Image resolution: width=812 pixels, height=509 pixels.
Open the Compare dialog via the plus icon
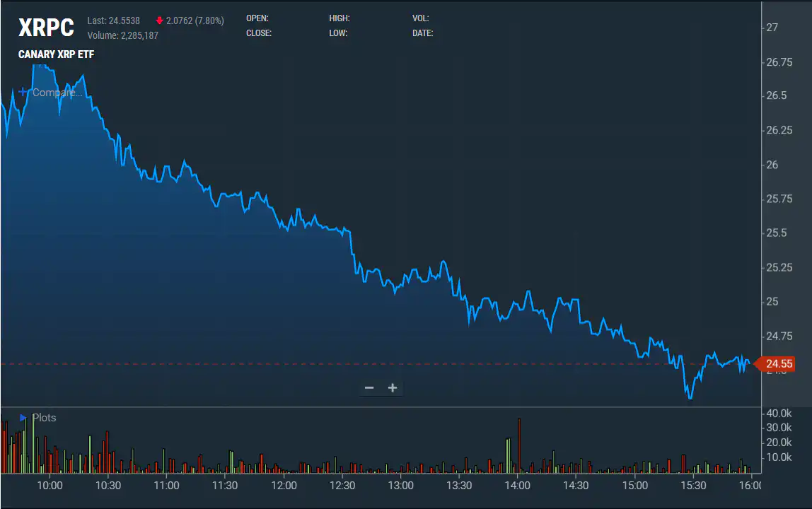coord(22,92)
